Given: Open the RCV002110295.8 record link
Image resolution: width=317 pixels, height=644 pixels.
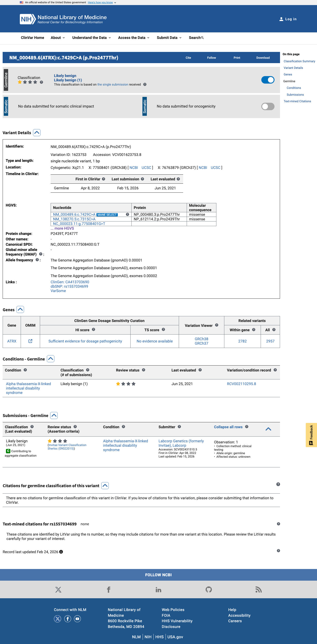Looking at the screenshot, I should point(241,384).
